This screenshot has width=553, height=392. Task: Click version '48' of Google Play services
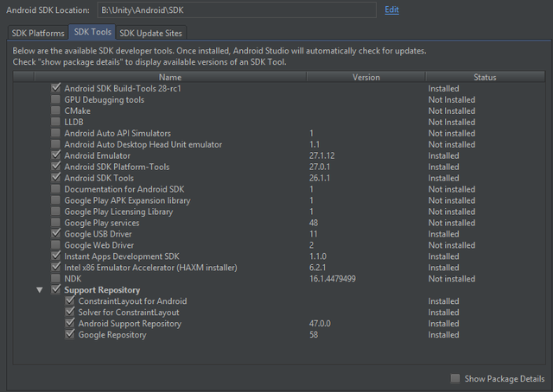coord(313,223)
